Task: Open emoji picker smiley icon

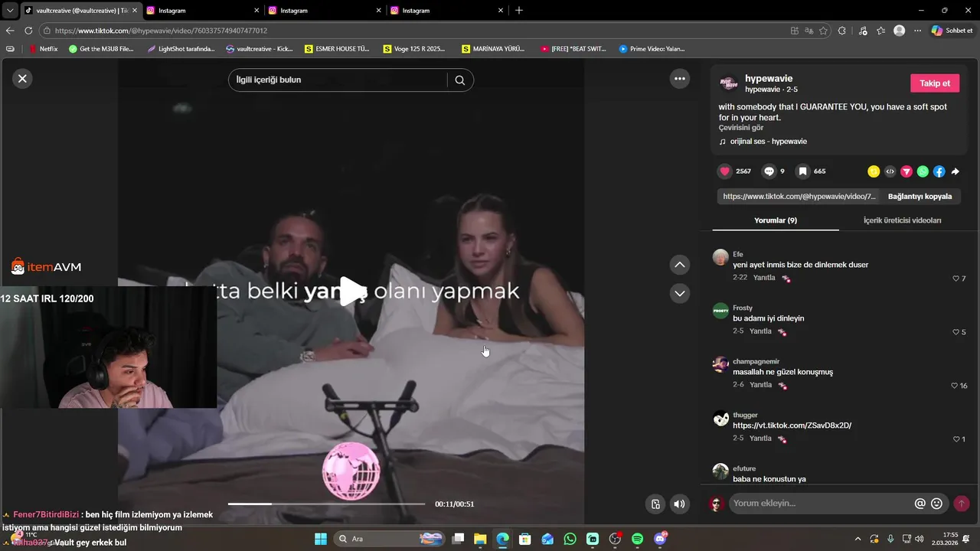Action: (x=936, y=504)
